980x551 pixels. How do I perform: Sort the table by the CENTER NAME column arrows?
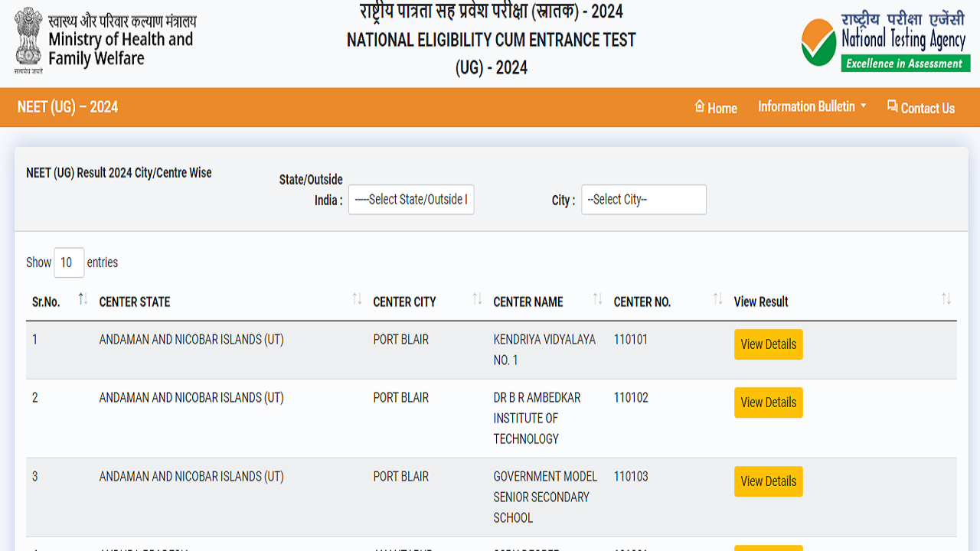pyautogui.click(x=597, y=299)
